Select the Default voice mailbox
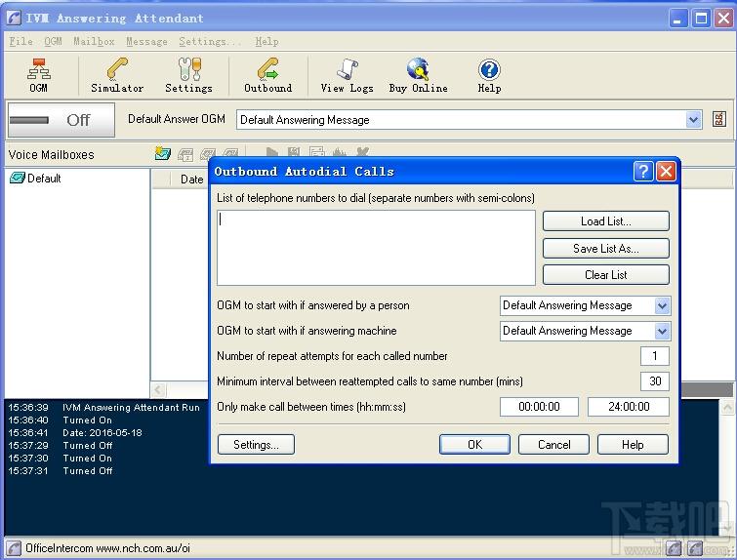737x560 pixels. (x=36, y=179)
